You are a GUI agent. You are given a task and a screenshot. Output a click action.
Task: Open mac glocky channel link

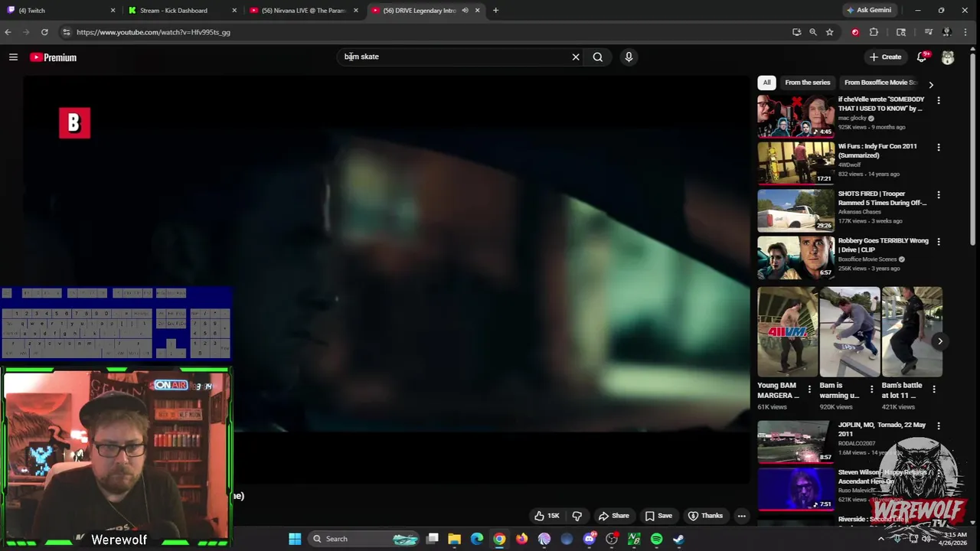(852, 119)
